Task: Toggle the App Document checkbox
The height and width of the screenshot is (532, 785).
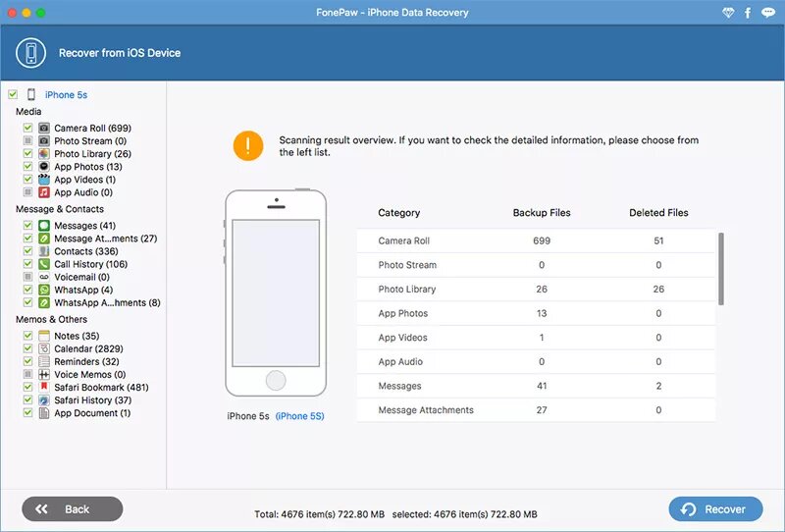Action: 28,413
